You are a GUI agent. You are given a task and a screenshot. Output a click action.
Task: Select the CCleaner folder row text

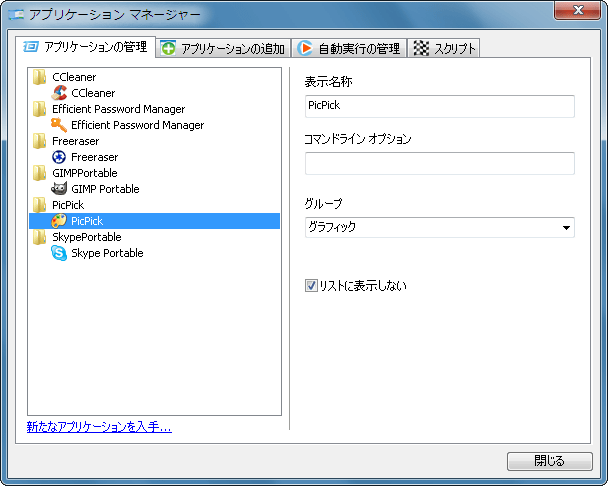point(74,77)
